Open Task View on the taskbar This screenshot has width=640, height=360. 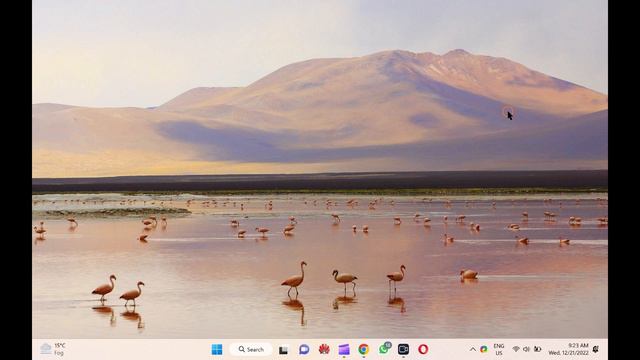[284, 350]
